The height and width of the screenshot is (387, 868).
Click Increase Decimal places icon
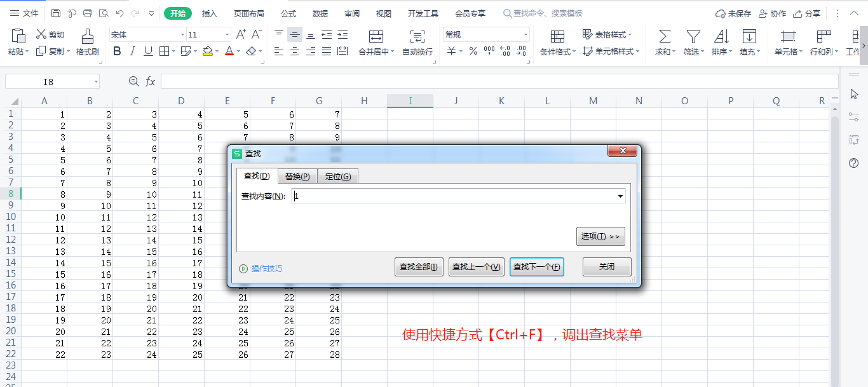505,51
